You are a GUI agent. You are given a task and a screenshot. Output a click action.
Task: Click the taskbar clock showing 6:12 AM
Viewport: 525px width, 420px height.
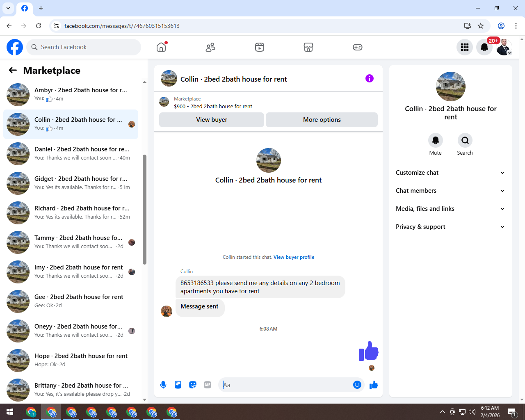(x=490, y=412)
